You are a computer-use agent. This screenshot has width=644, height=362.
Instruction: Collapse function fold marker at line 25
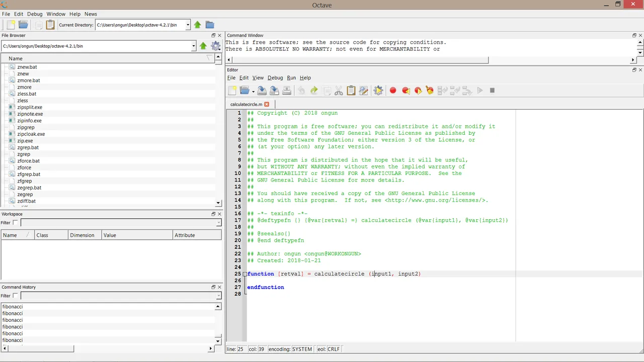tap(245, 274)
